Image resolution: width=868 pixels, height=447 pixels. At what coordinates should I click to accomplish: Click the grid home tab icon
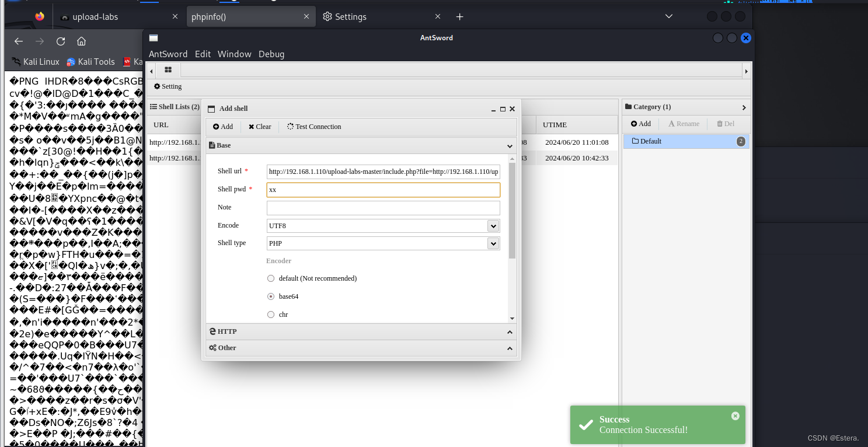168,69
